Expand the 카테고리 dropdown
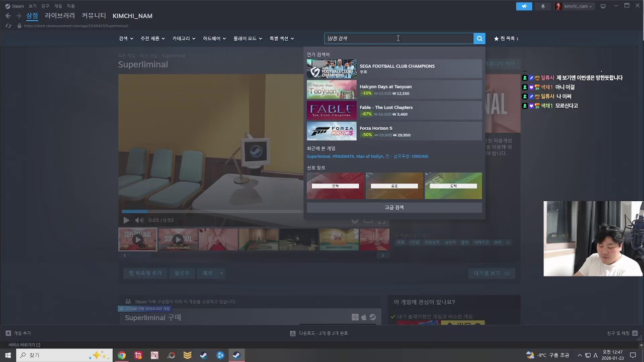 coord(184,39)
